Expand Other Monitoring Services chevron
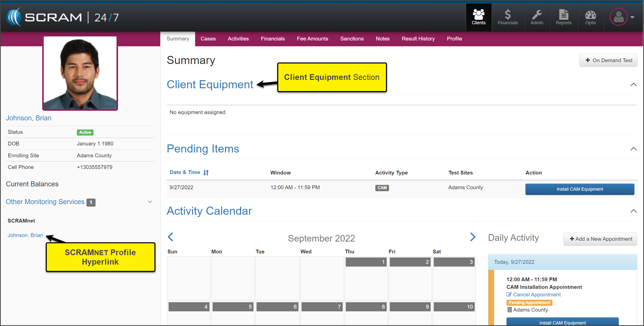Image resolution: width=644 pixels, height=326 pixels. pos(150,202)
